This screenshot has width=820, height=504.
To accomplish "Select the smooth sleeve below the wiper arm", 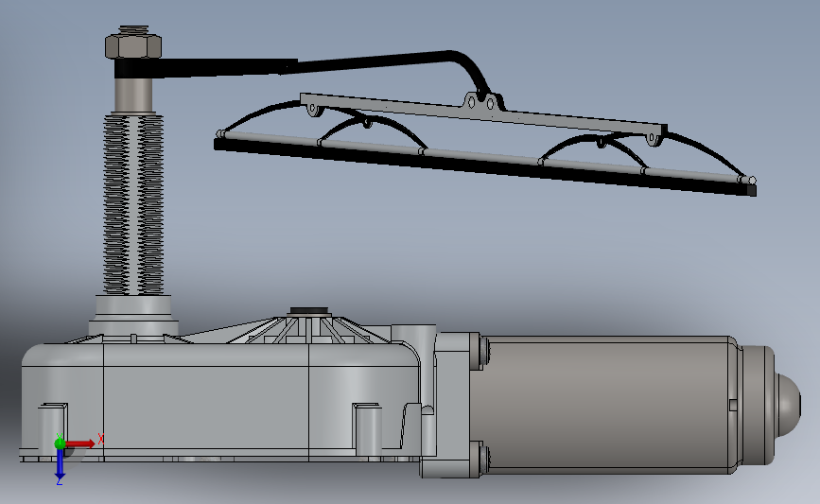I will coord(133,95).
